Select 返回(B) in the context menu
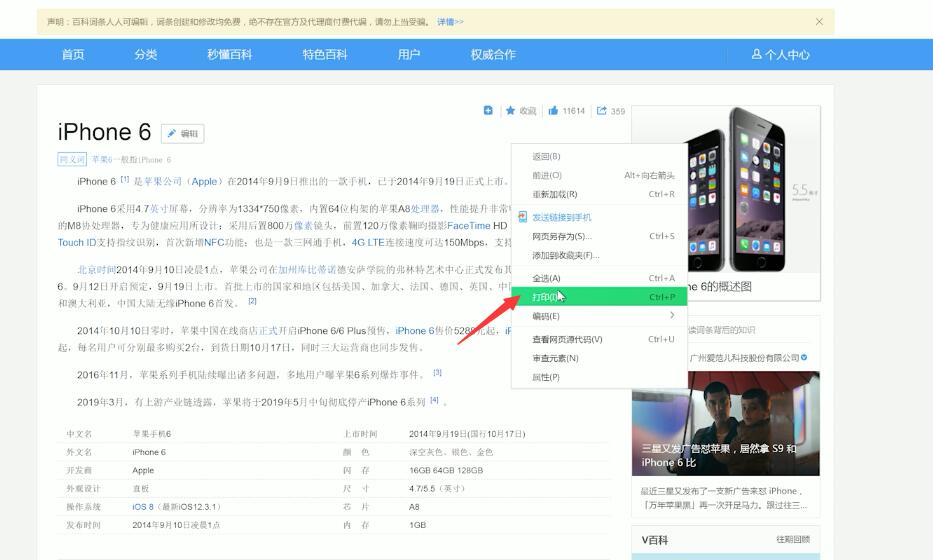 (599, 156)
